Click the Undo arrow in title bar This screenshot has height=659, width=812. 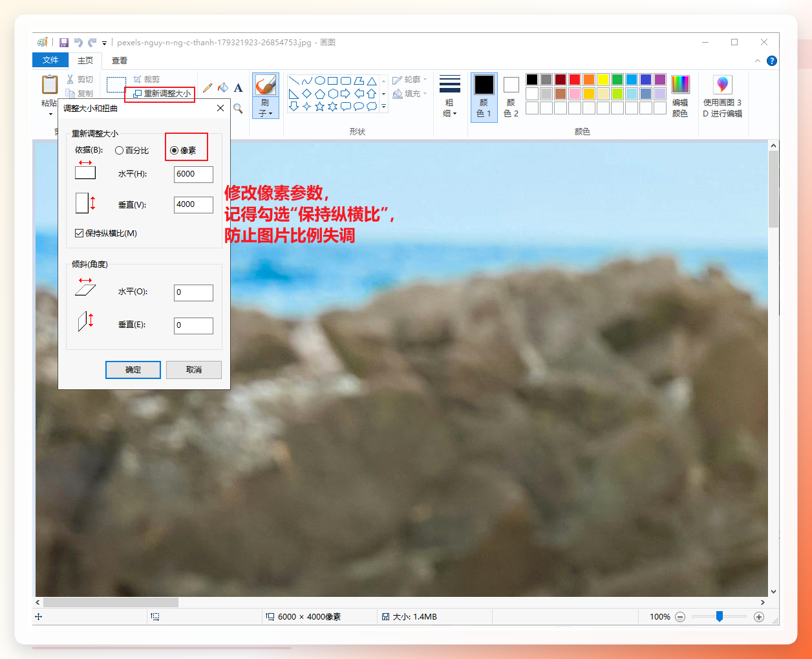78,43
